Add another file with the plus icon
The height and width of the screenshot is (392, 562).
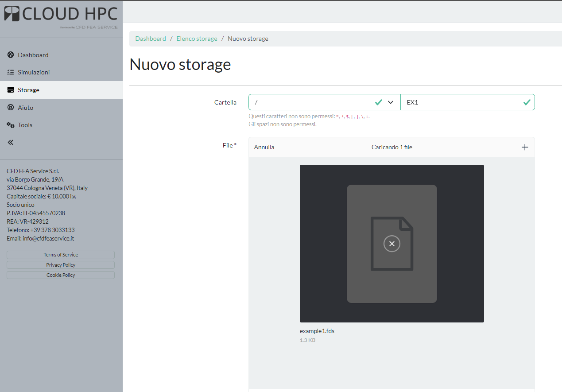pyautogui.click(x=525, y=147)
